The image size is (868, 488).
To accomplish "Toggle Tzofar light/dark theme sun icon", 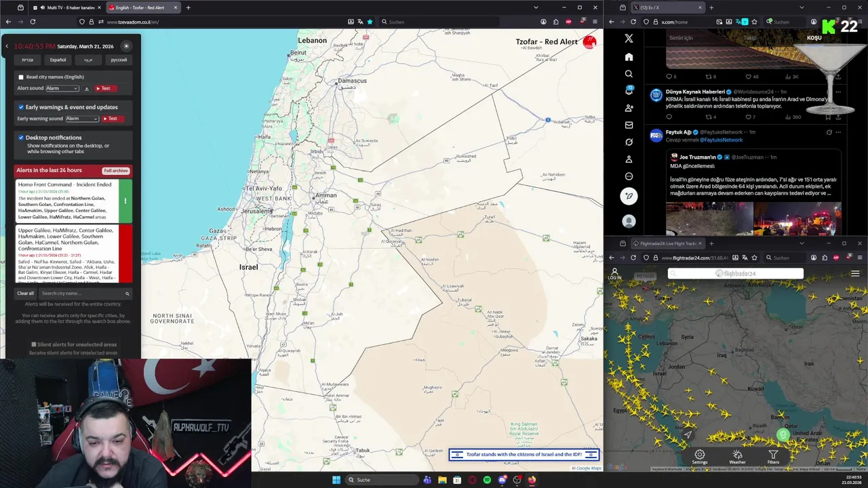I will 126,46.
